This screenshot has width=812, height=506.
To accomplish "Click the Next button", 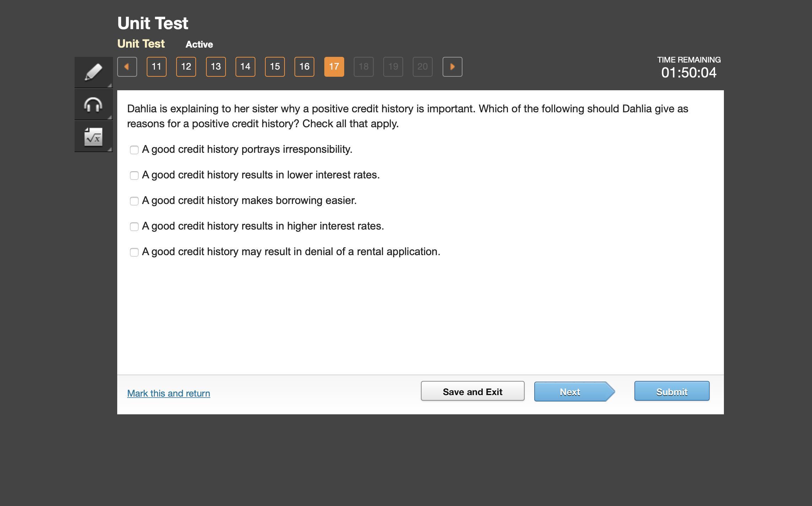I will click(x=570, y=392).
